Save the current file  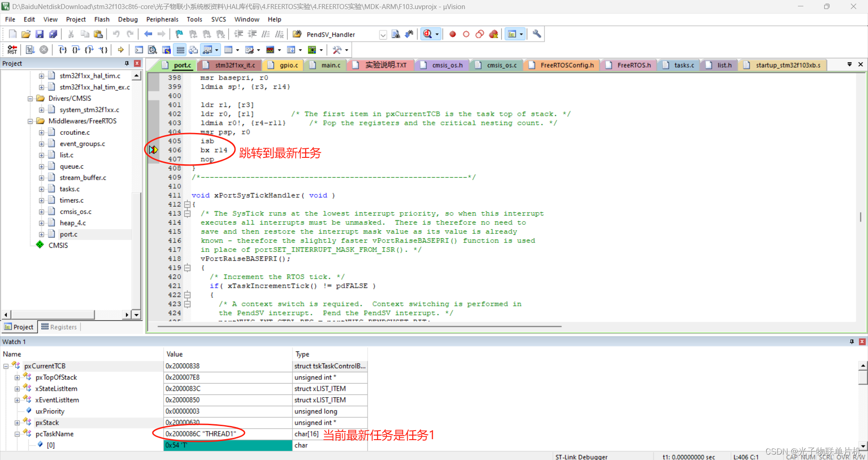(40, 34)
